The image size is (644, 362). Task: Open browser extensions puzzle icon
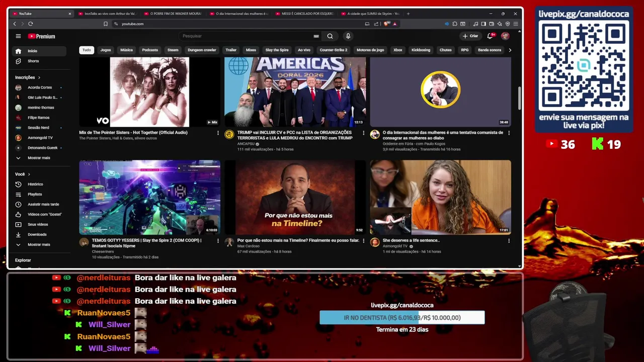[455, 24]
